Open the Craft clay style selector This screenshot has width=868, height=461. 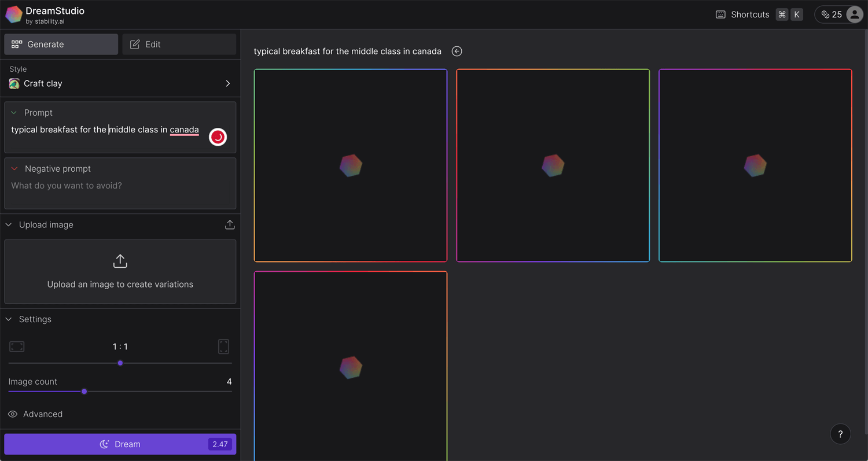coord(120,83)
